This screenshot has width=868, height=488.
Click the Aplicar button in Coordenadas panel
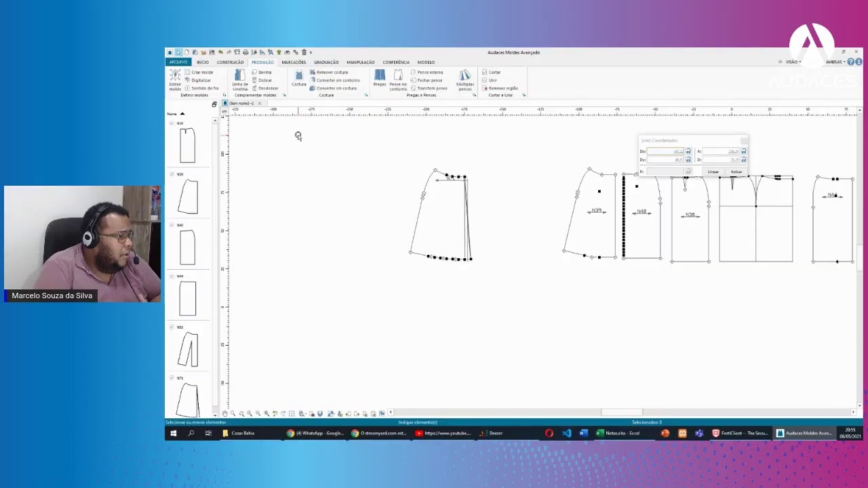pyautogui.click(x=736, y=172)
